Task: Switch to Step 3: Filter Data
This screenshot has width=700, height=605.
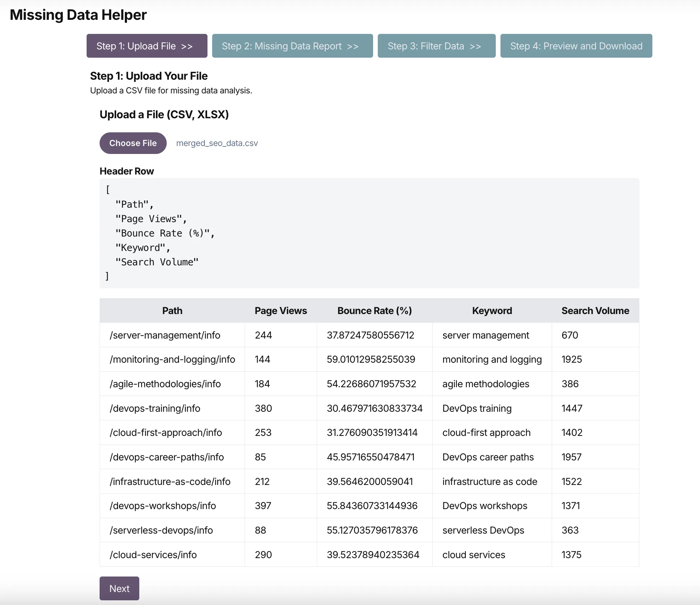Action: [437, 46]
